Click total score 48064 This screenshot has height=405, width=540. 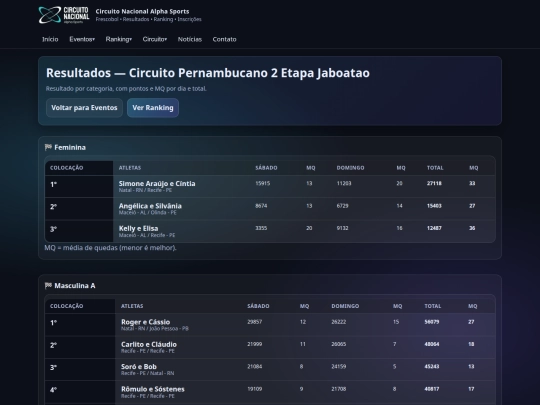pos(432,344)
